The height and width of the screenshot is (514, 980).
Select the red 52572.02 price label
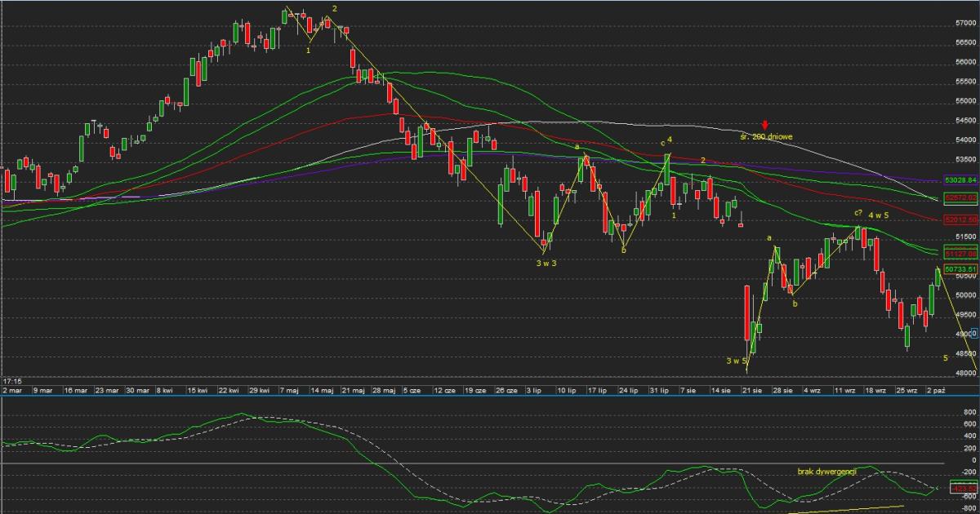coord(960,198)
